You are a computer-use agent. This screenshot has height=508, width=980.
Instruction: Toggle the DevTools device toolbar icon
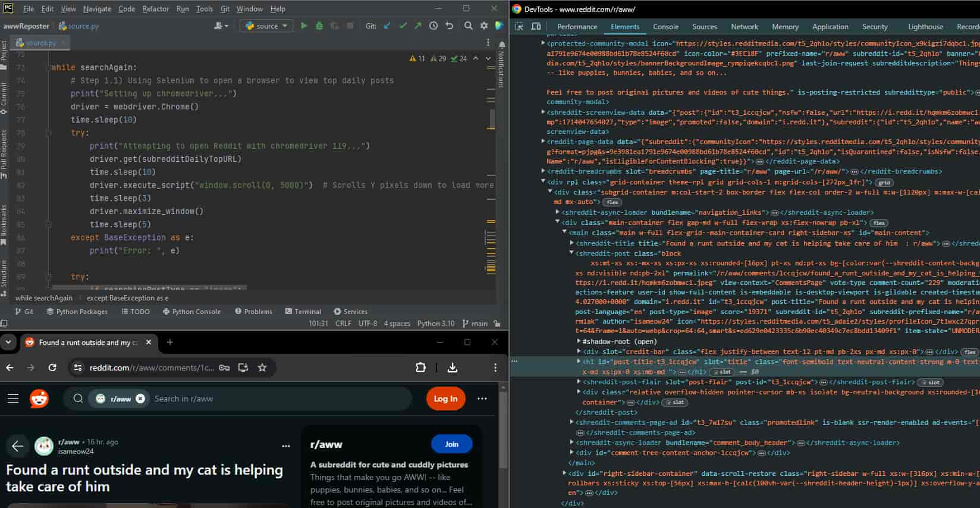point(536,26)
